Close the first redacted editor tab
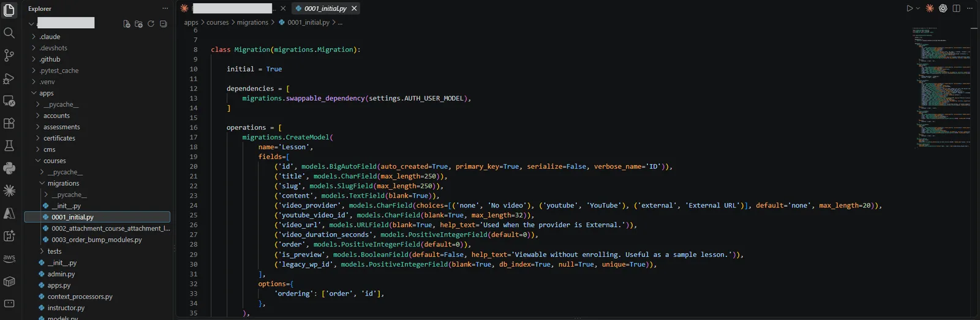 tap(283, 9)
